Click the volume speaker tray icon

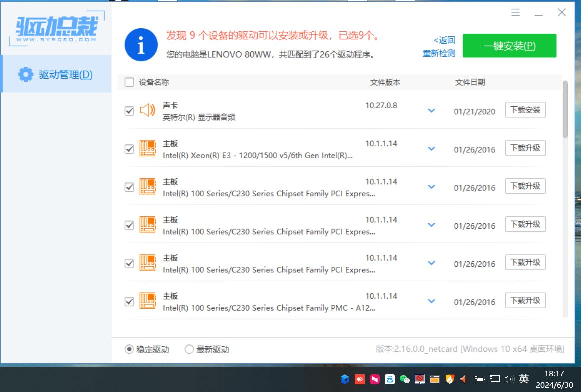click(509, 379)
